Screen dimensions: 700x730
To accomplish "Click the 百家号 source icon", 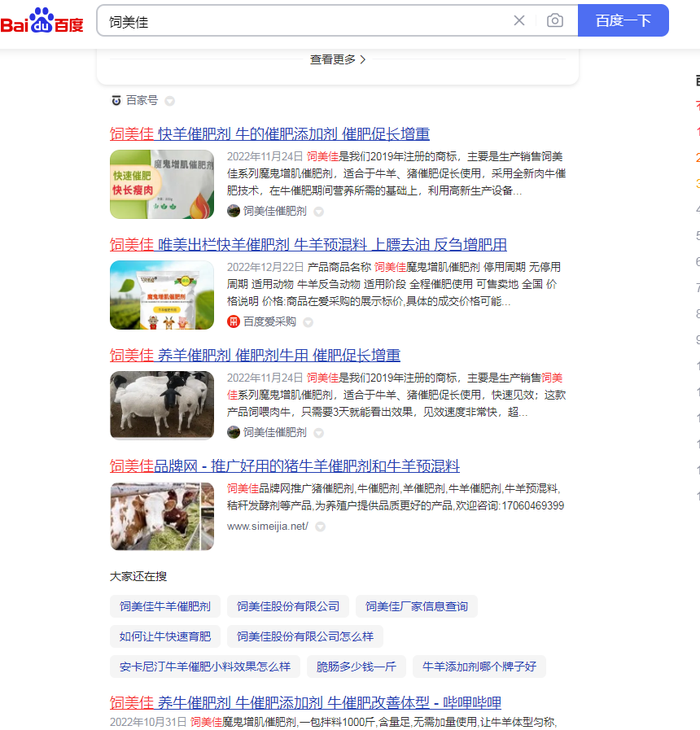I will point(116,100).
